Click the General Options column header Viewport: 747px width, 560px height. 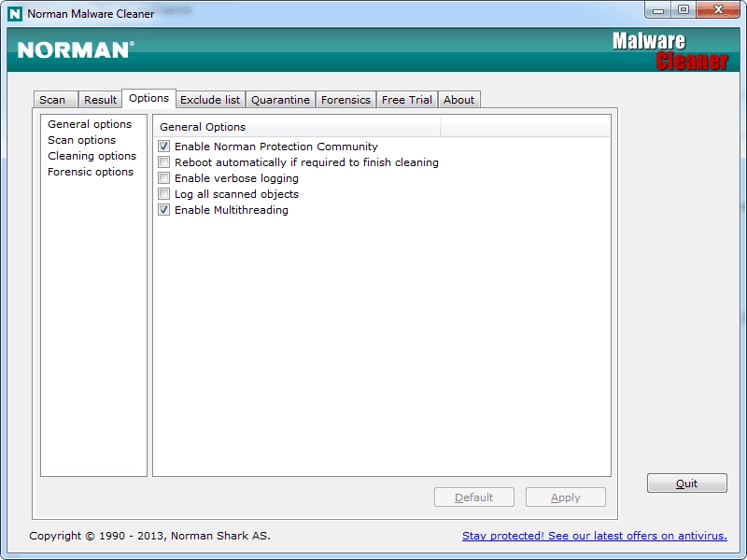pos(297,127)
